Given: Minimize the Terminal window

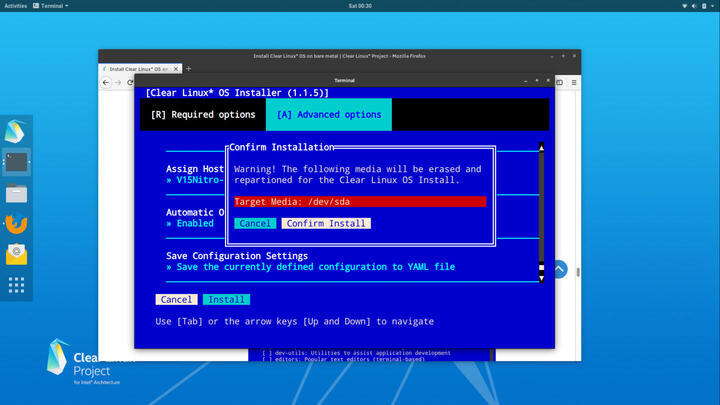Looking at the screenshot, I should [526, 81].
